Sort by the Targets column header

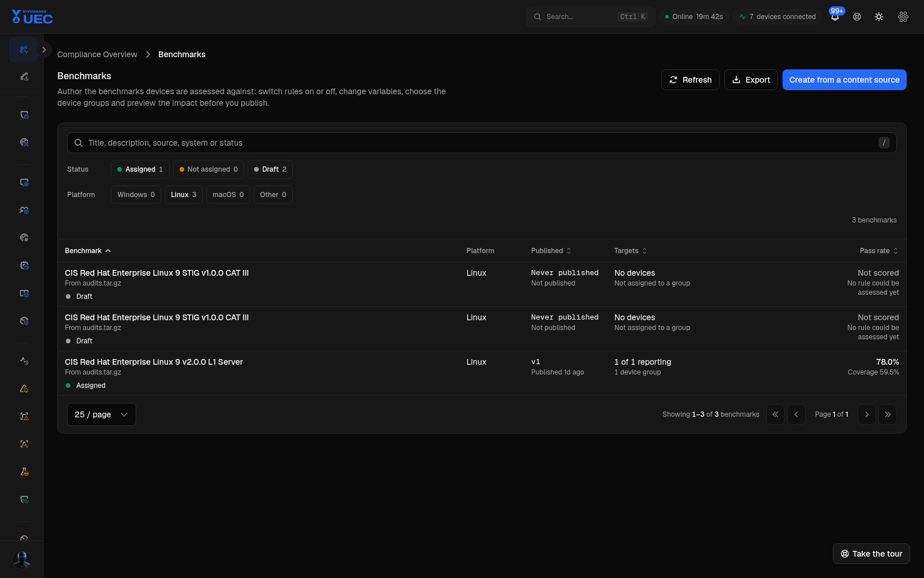pyautogui.click(x=631, y=251)
